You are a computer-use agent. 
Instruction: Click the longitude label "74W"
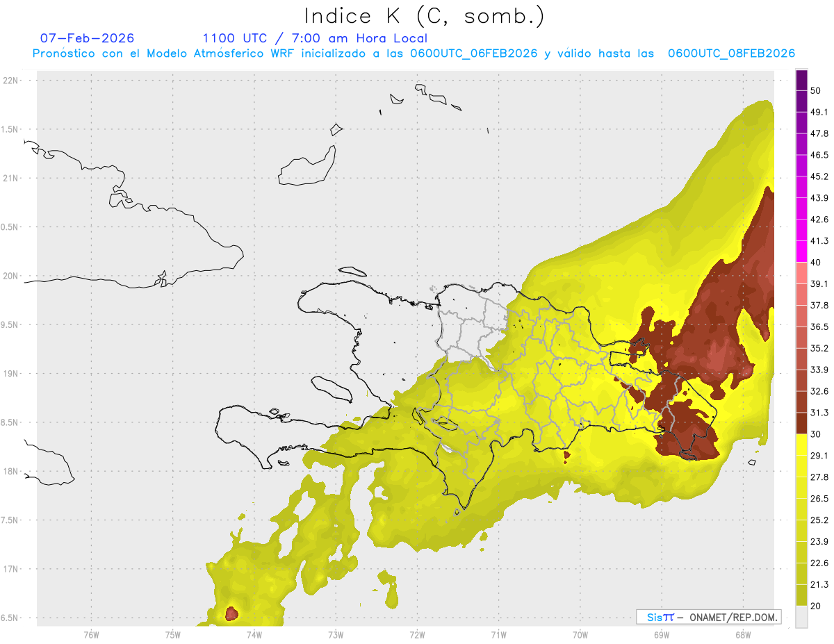[254, 634]
